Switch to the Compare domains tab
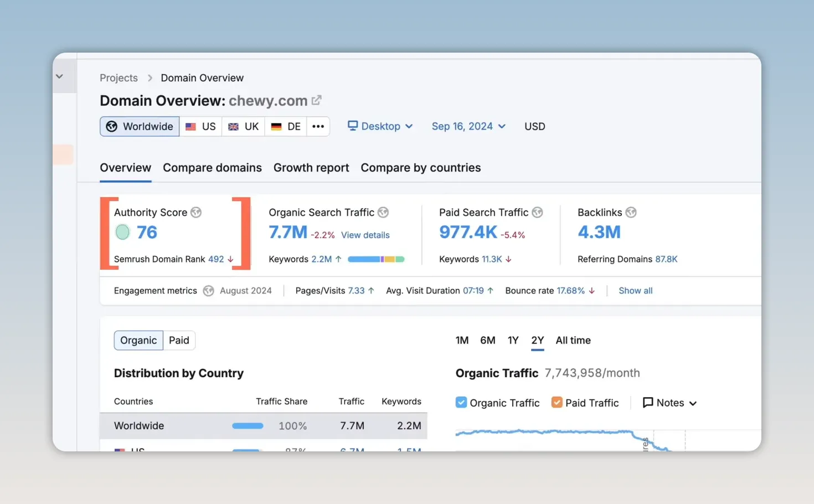The height and width of the screenshot is (504, 814). 212,168
